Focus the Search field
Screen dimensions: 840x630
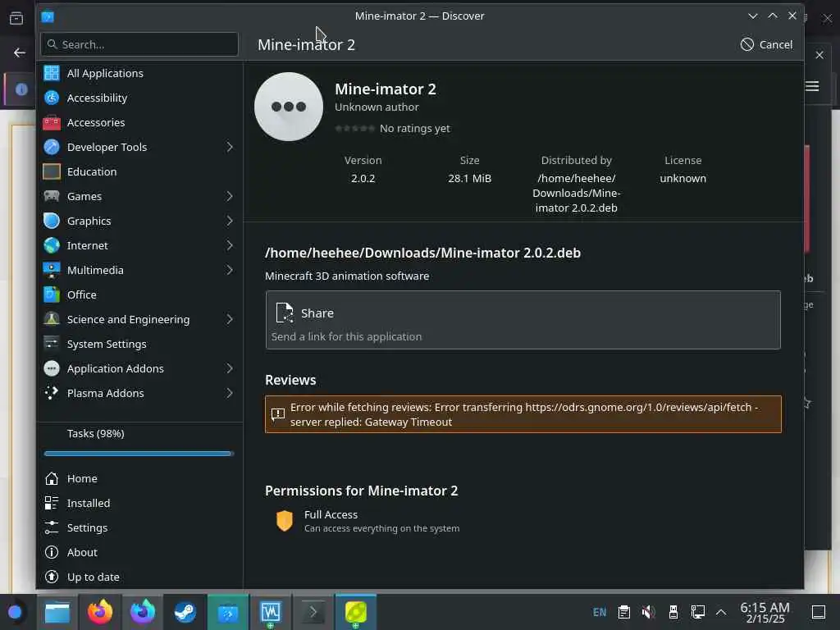coord(139,44)
